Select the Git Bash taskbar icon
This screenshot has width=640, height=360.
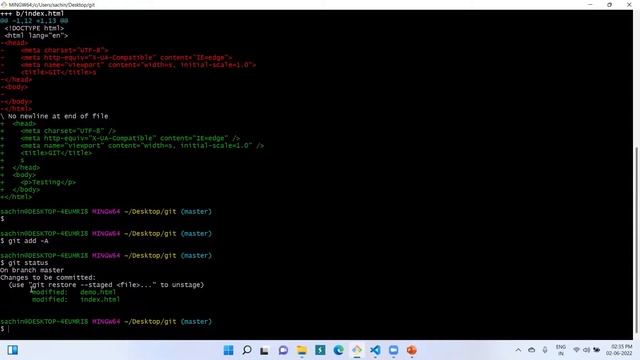point(357,350)
